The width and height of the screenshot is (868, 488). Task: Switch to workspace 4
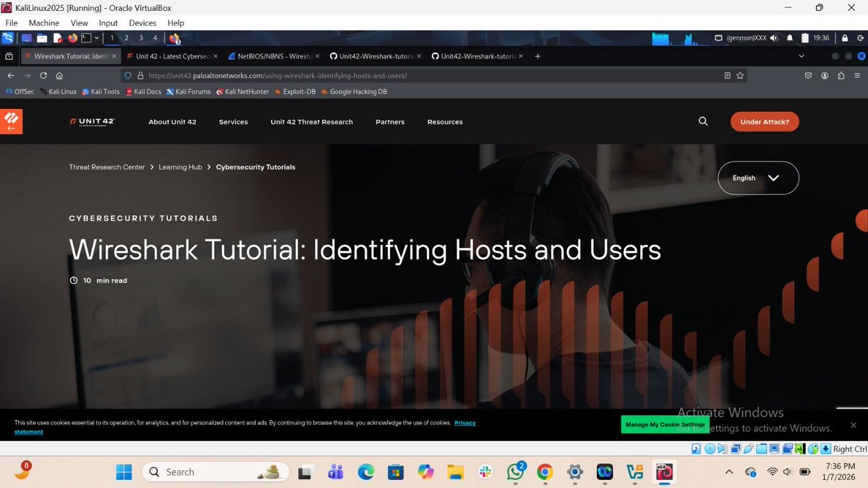(155, 38)
